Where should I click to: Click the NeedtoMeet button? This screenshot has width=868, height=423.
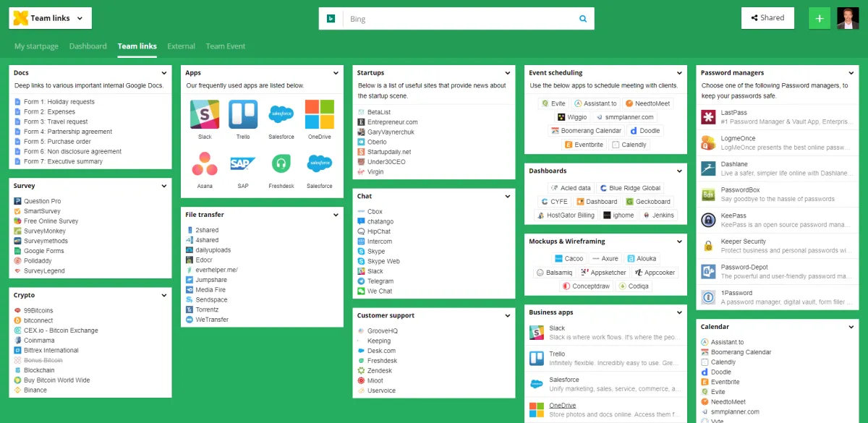648,103
